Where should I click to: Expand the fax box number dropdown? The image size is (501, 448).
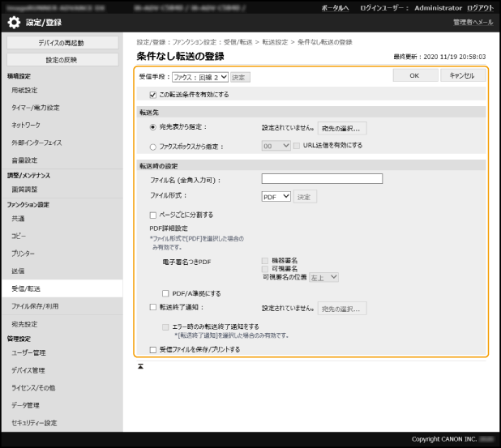[x=276, y=146]
